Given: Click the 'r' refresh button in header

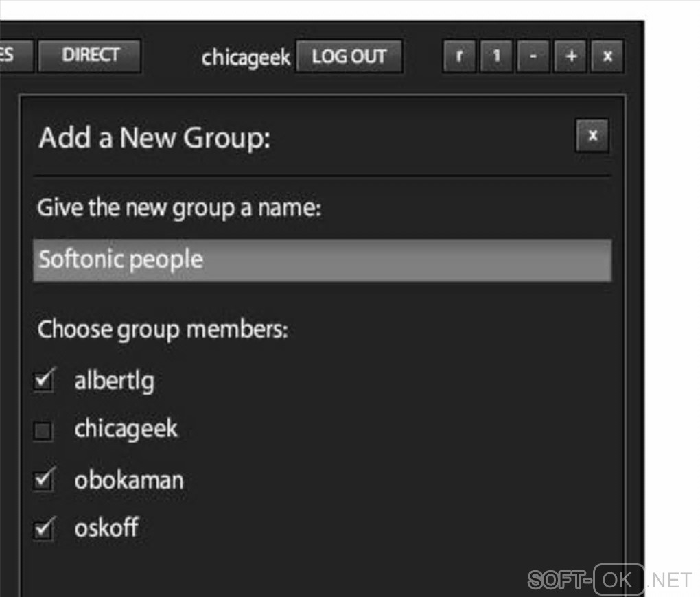Looking at the screenshot, I should (459, 57).
